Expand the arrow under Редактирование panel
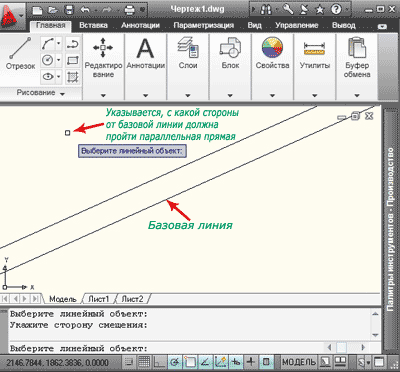This screenshot has width=400, height=372. [x=103, y=95]
